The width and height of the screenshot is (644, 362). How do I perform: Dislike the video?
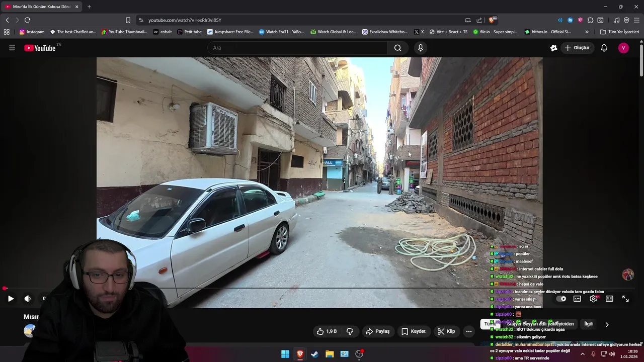pyautogui.click(x=350, y=331)
